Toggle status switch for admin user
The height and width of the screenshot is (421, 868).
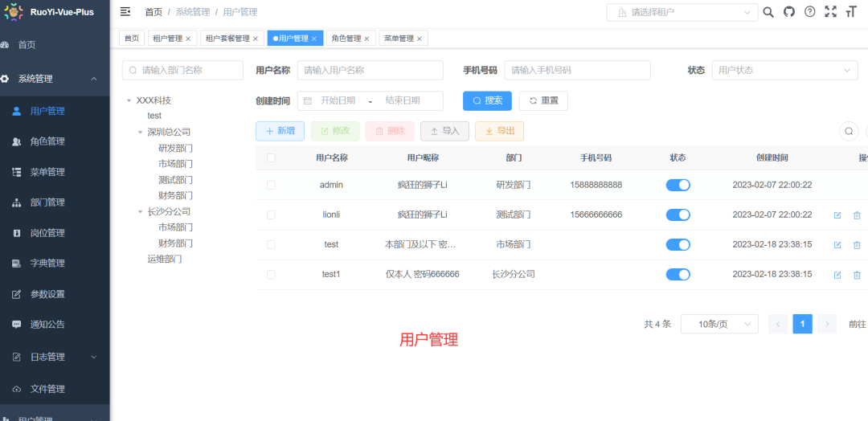coord(678,185)
